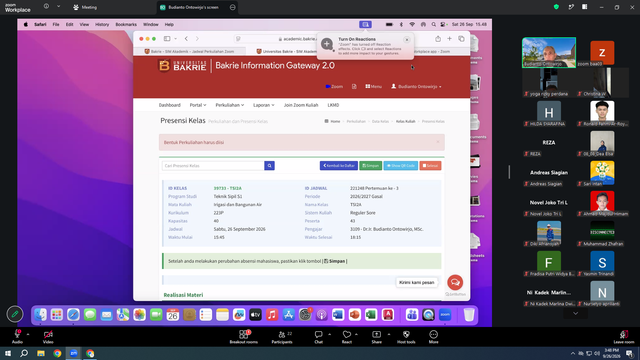
Task: Click blue search magnifier button
Action: (x=269, y=166)
